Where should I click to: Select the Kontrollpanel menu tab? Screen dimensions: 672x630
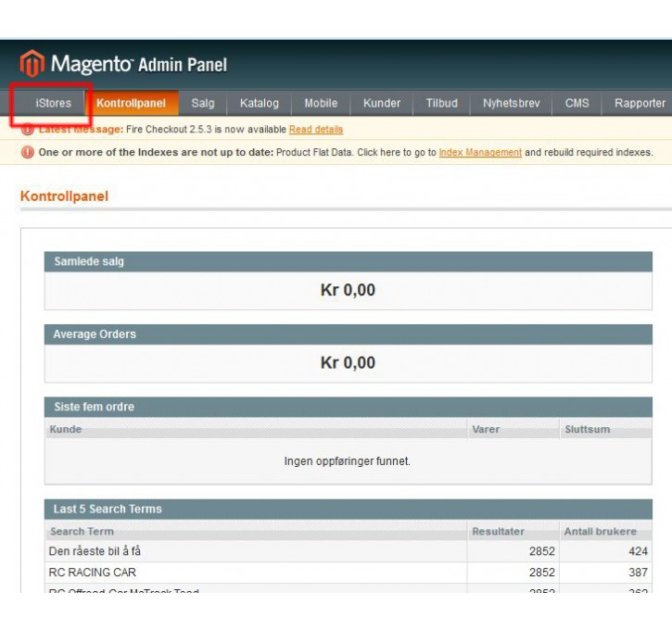(131, 103)
